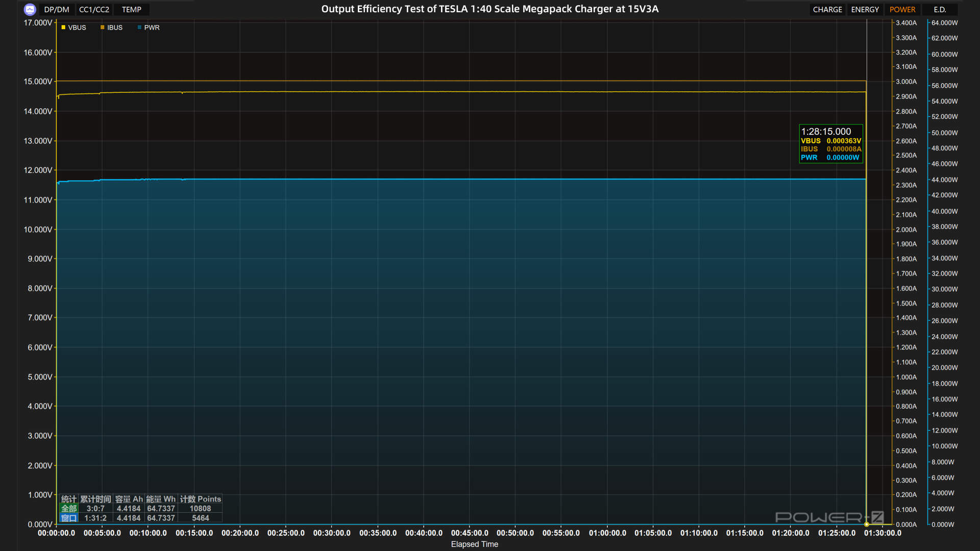Click the 5464 points count cell
The height and width of the screenshot is (551, 980).
[200, 518]
